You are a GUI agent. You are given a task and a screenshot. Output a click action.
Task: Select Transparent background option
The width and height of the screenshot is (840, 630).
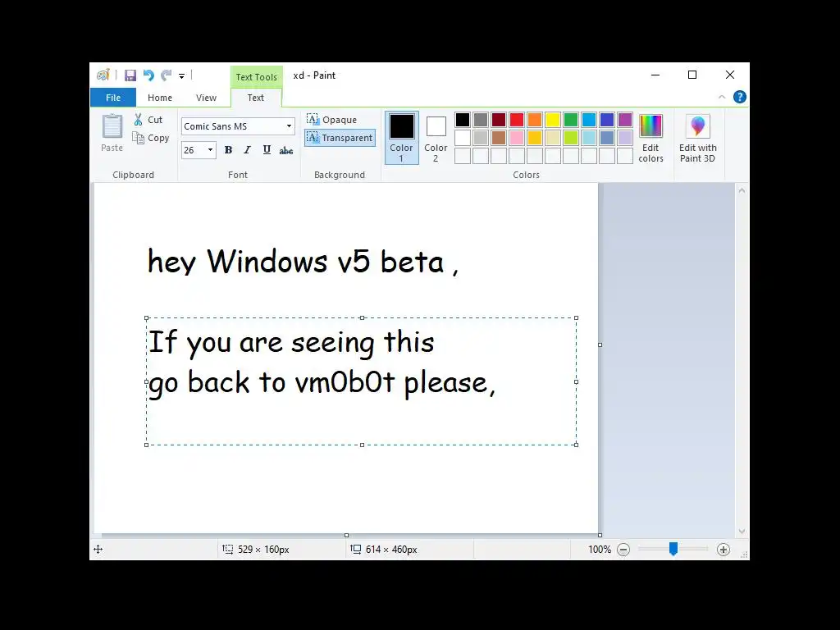[x=340, y=138]
